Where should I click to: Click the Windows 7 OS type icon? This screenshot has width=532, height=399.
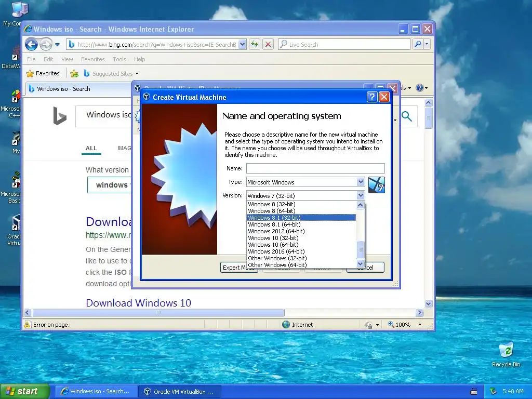376,184
